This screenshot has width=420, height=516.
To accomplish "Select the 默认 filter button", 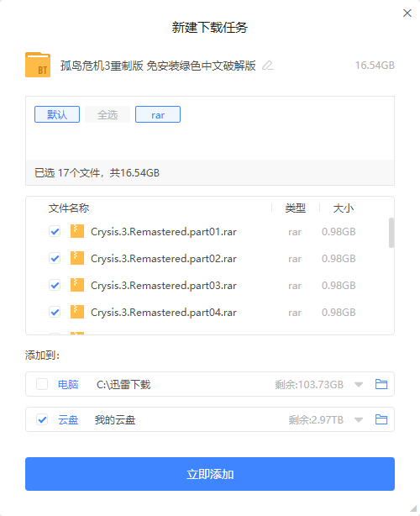I will [x=57, y=114].
